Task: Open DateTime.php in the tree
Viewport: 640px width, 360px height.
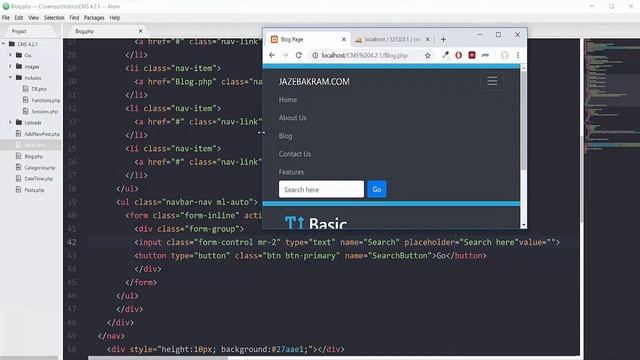Action: [x=38, y=179]
